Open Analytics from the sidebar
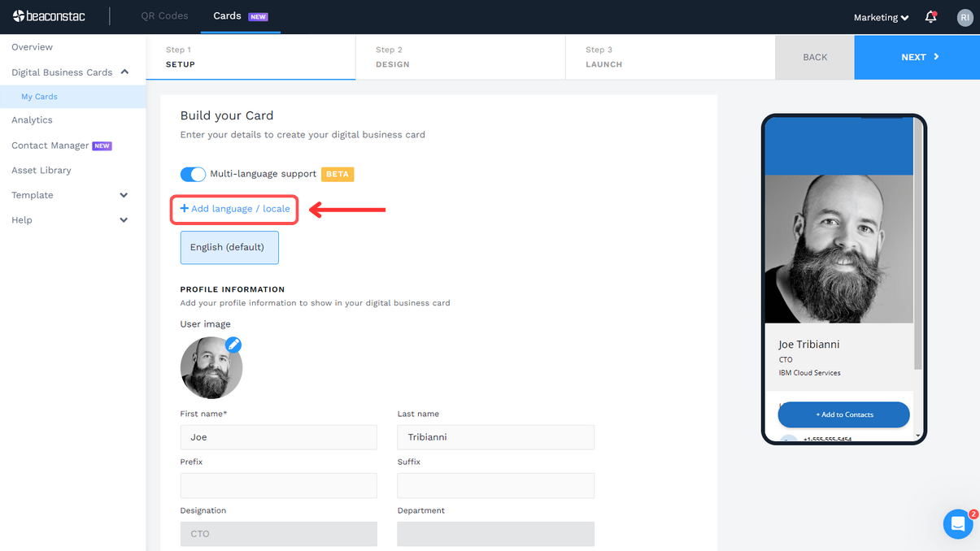 [x=32, y=119]
